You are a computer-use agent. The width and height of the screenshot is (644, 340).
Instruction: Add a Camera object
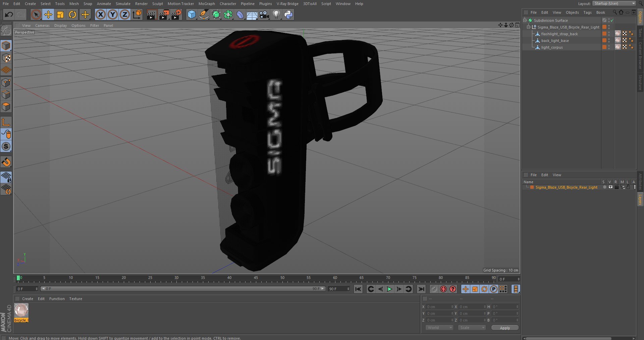pos(264,14)
